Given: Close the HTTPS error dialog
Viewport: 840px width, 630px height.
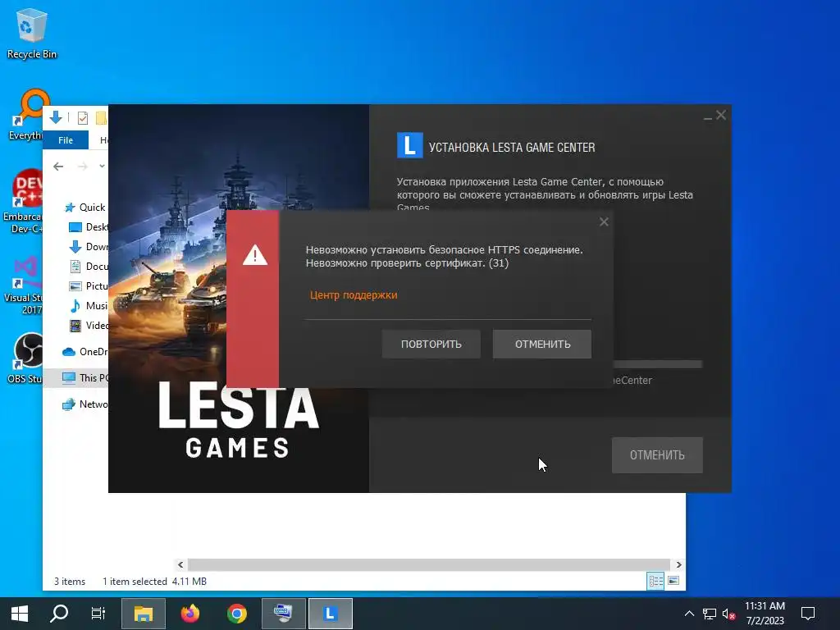Looking at the screenshot, I should pyautogui.click(x=604, y=221).
